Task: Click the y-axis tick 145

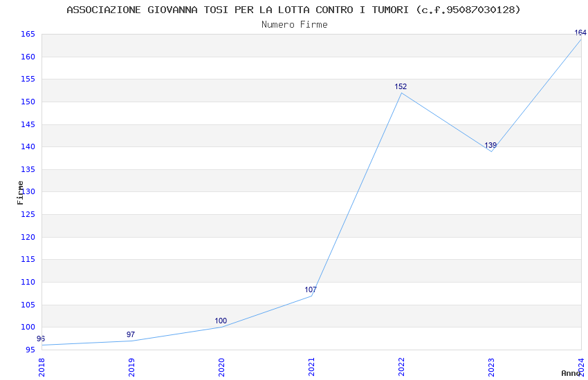Action: pos(28,124)
